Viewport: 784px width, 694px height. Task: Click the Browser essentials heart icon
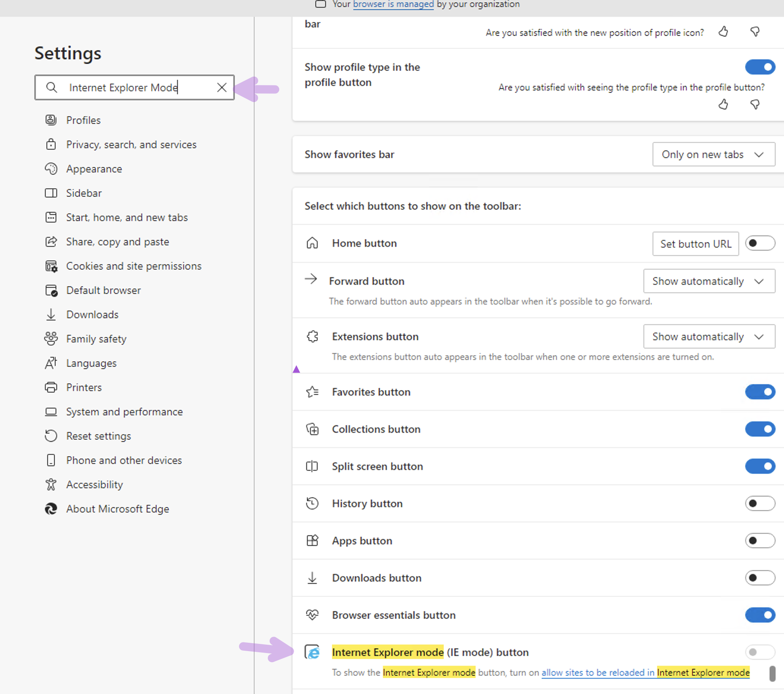click(x=312, y=615)
